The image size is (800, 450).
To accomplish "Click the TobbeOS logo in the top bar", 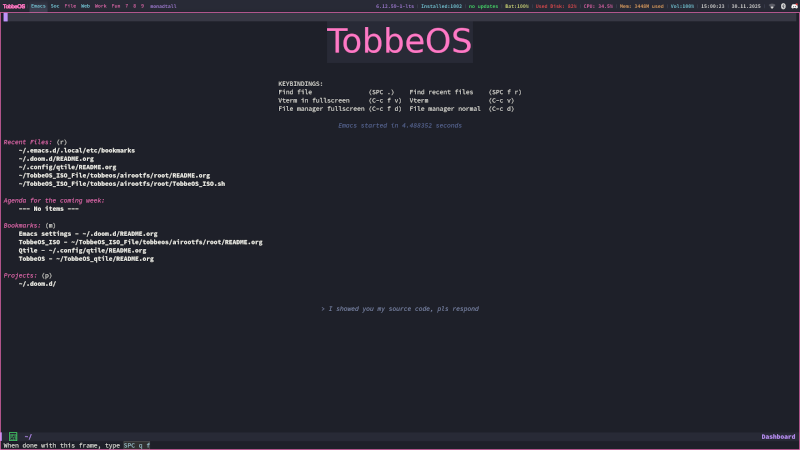I will [x=14, y=6].
